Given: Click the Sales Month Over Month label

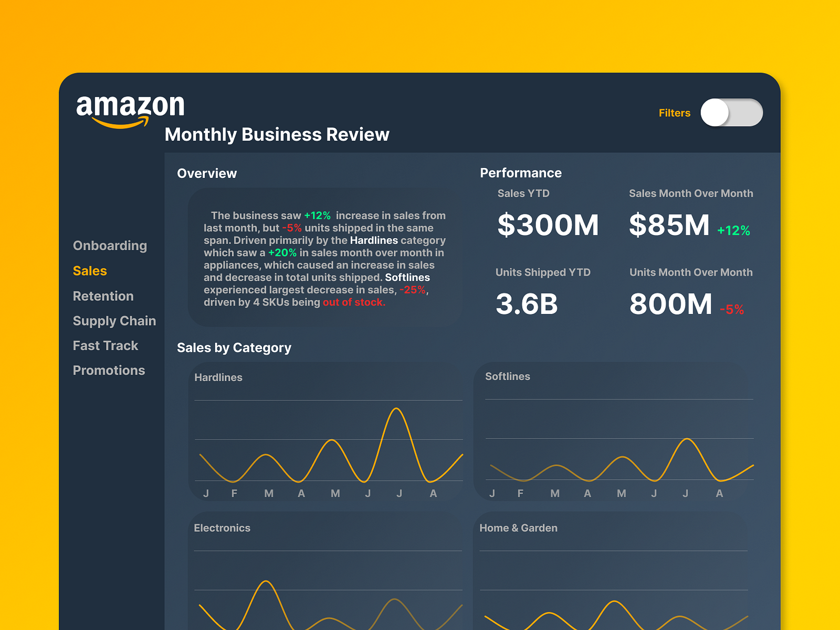Looking at the screenshot, I should tap(691, 193).
